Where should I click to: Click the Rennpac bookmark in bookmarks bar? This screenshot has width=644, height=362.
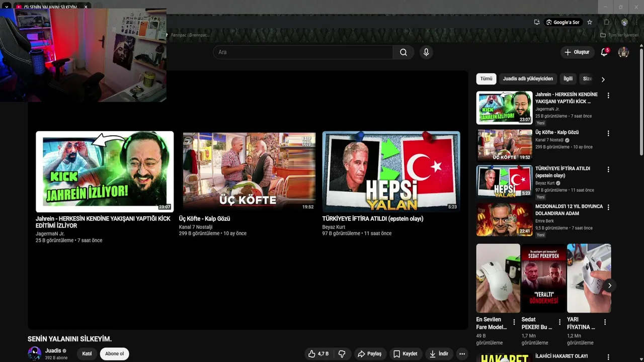point(188,35)
